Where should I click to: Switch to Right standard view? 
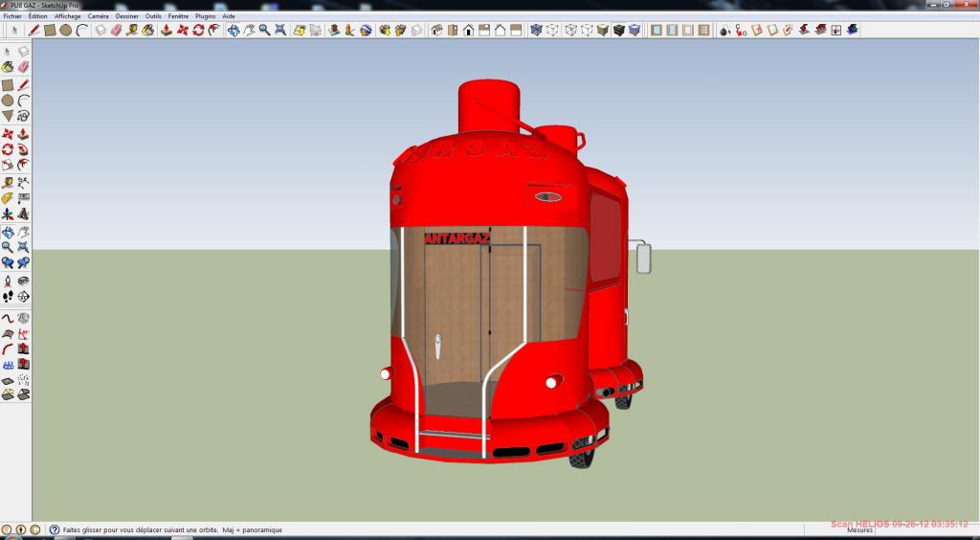click(x=484, y=30)
